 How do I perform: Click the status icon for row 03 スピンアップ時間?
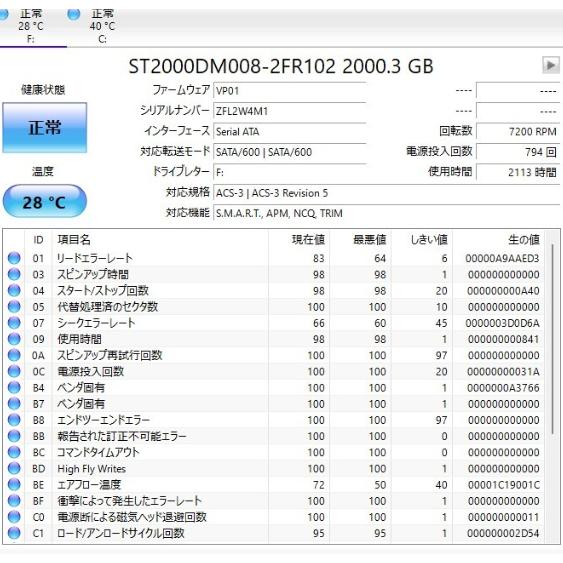14,274
